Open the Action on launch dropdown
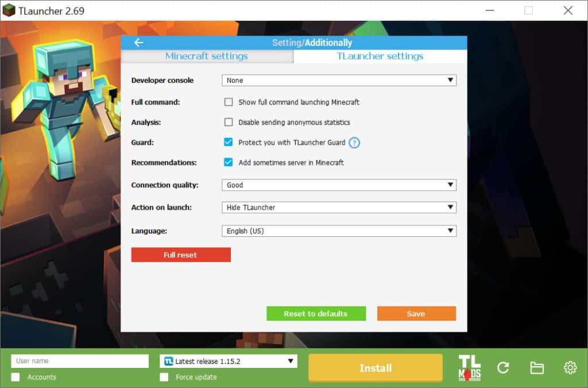This screenshot has height=388, width=588. pos(339,208)
